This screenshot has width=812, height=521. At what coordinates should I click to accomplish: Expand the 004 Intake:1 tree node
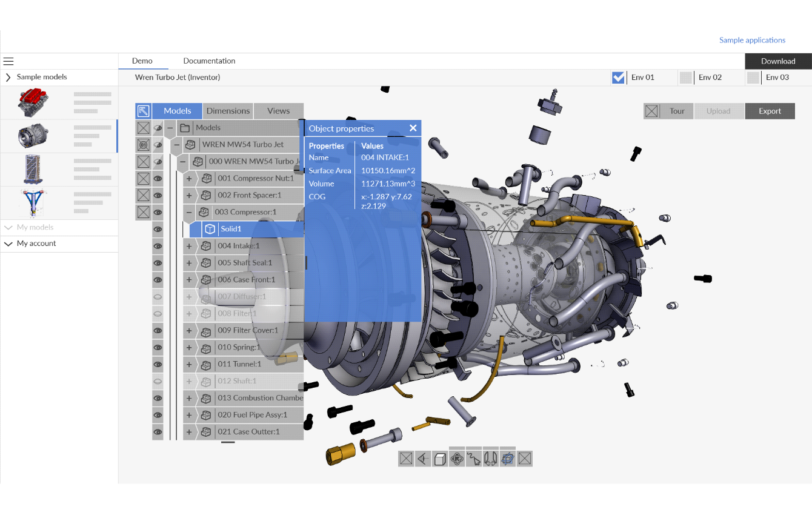pos(189,246)
